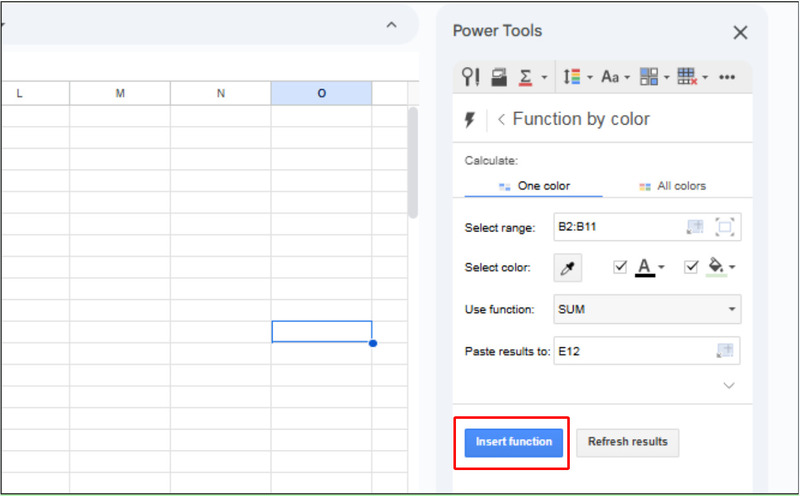The width and height of the screenshot is (800, 496).
Task: Click the Aa text tools icon
Action: [610, 77]
